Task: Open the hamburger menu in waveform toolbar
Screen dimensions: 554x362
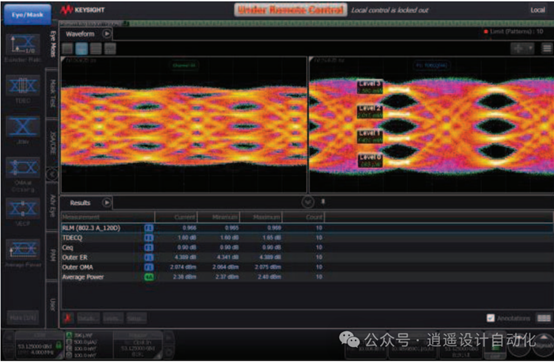Action: coord(547,48)
